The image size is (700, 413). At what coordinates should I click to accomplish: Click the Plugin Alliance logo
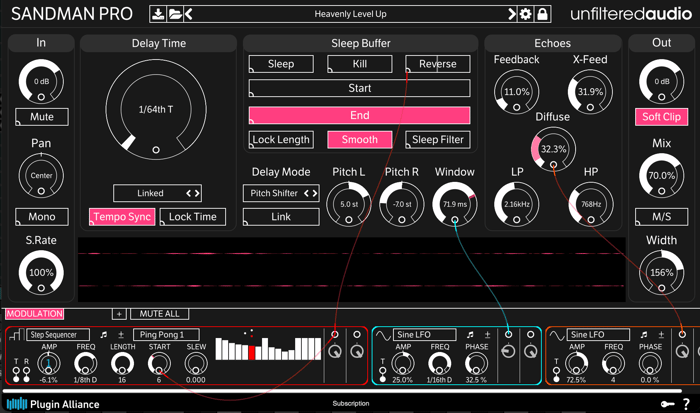pos(53,404)
